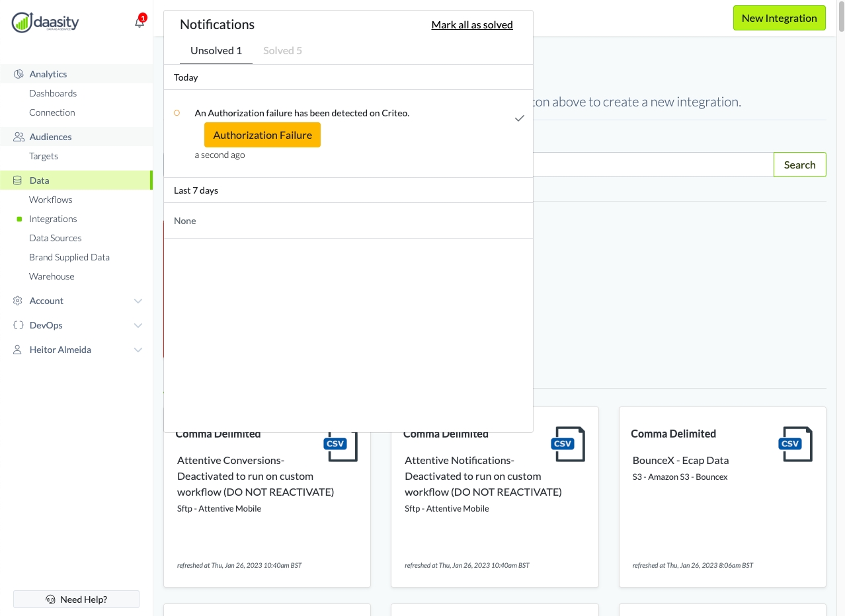
Task: Click the headset icon in Need Help
Action: pyautogui.click(x=50, y=599)
